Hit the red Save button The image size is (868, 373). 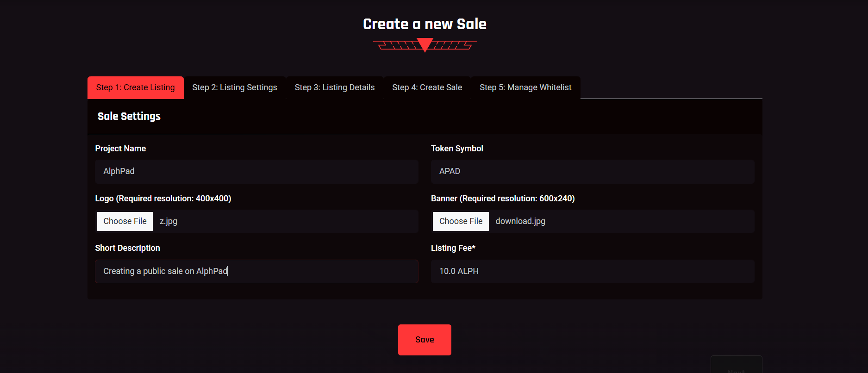pyautogui.click(x=425, y=340)
